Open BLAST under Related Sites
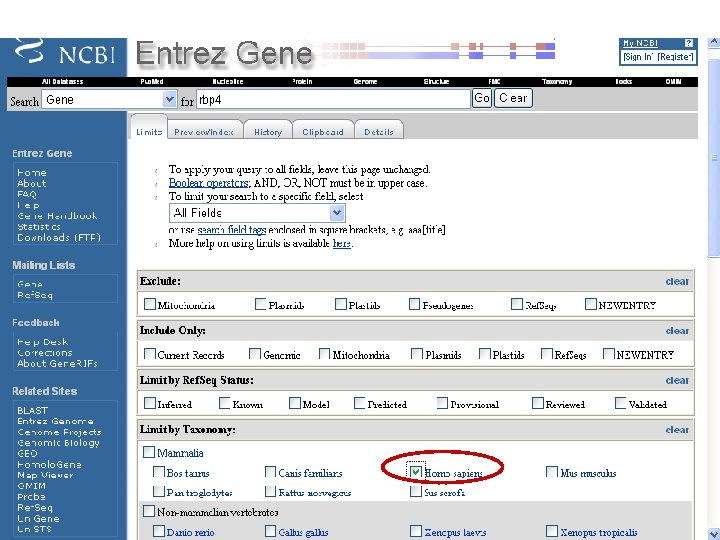Image resolution: width=720 pixels, height=540 pixels. pos(33,411)
